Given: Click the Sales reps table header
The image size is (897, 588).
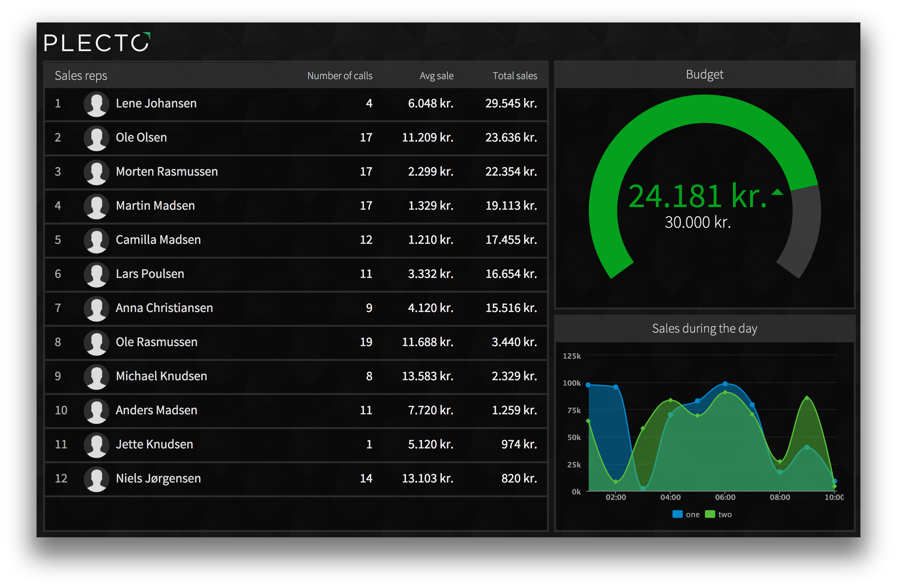Looking at the screenshot, I should [x=81, y=76].
